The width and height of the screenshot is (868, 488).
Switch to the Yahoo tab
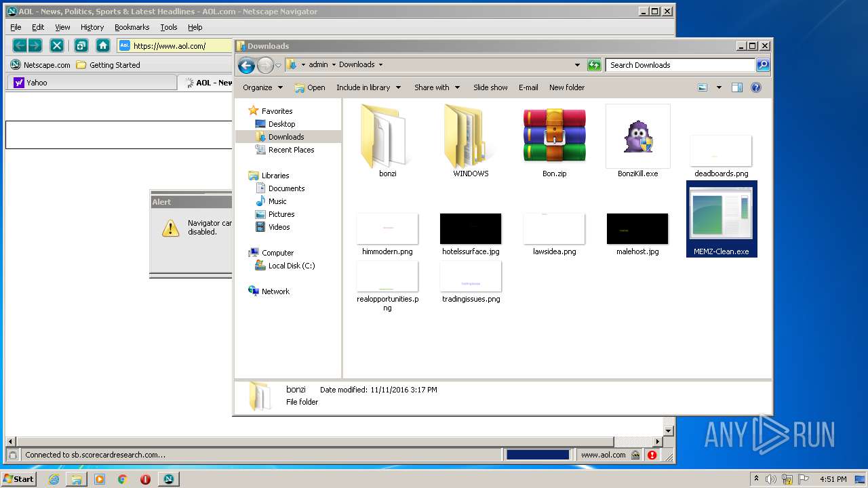[x=92, y=83]
